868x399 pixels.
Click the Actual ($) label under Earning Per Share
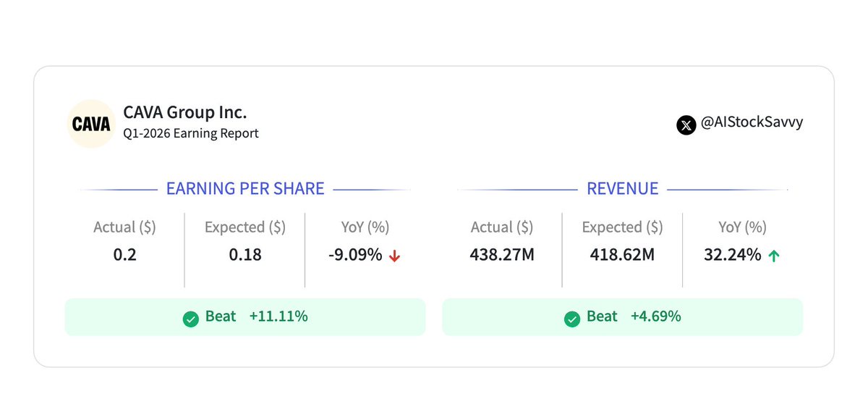pos(124,227)
